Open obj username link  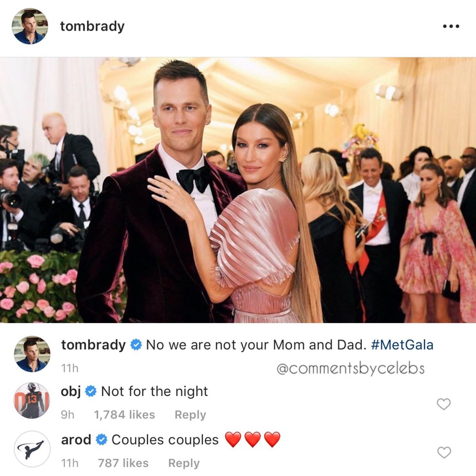point(71,391)
